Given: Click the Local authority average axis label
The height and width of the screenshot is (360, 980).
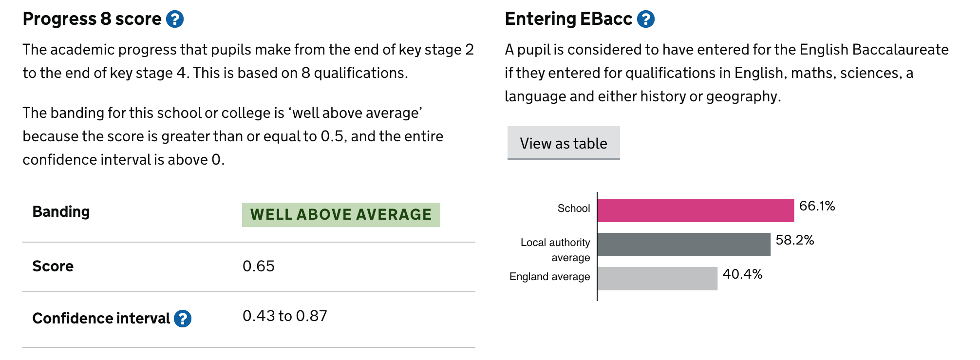Looking at the screenshot, I should point(555,249).
